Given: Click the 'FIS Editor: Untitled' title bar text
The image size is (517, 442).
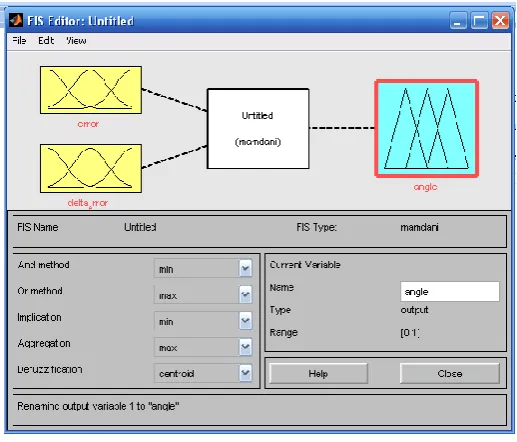Looking at the screenshot, I should (80, 21).
